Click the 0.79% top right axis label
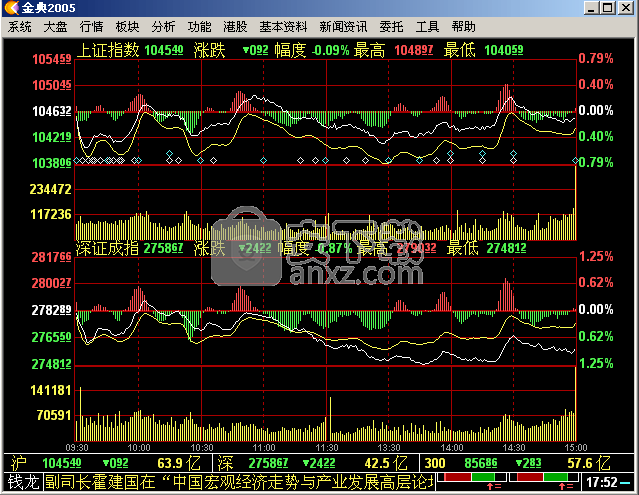 click(596, 58)
